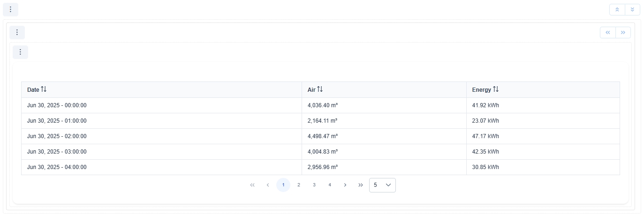The width and height of the screenshot is (644, 214).
Task: Open the topmost three-dot options menu
Action: (10, 9)
